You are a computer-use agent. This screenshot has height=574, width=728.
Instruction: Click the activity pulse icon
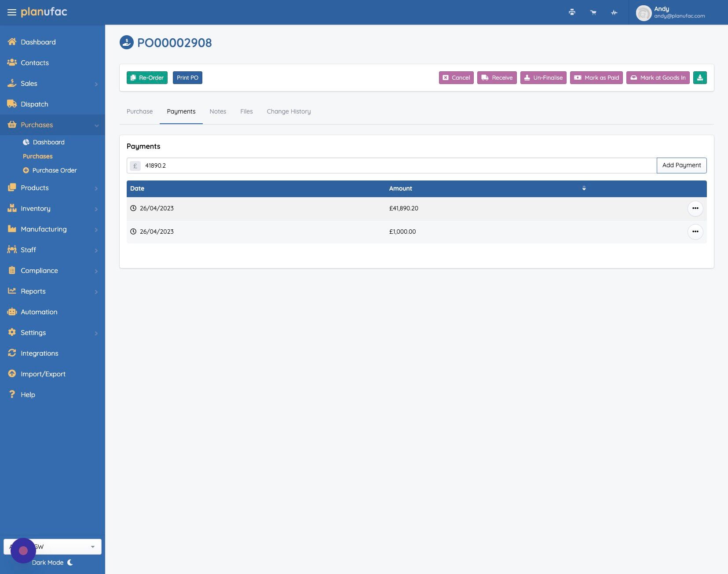pyautogui.click(x=614, y=12)
